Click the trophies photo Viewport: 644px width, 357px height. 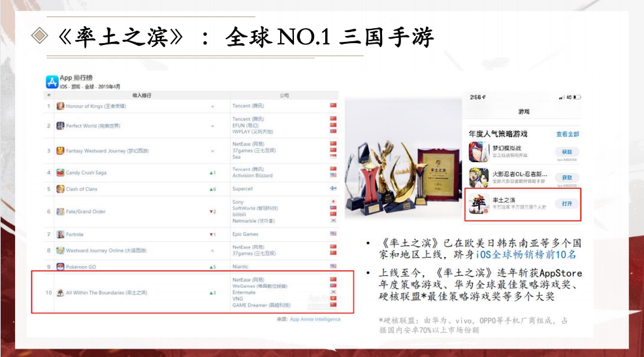(x=404, y=158)
